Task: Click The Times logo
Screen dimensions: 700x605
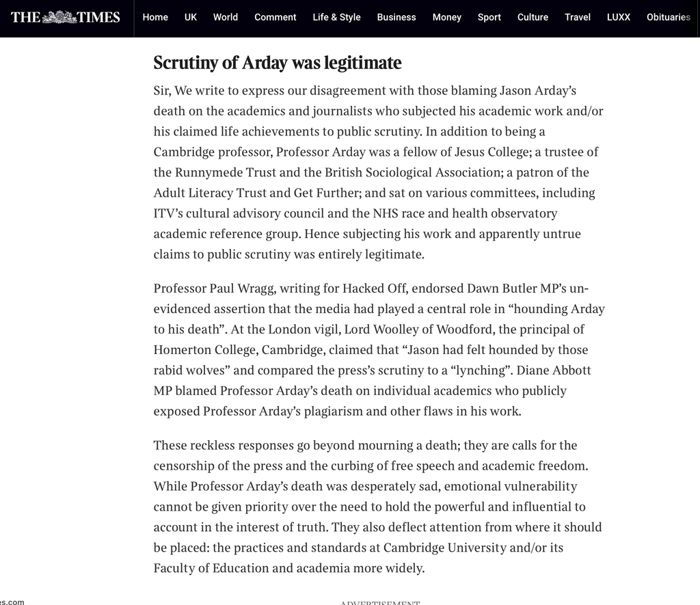Action: (x=65, y=17)
